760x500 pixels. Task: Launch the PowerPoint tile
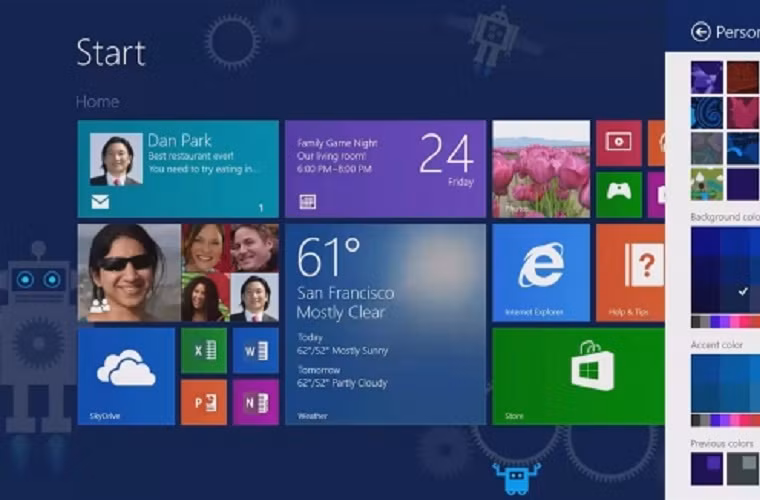[x=204, y=402]
